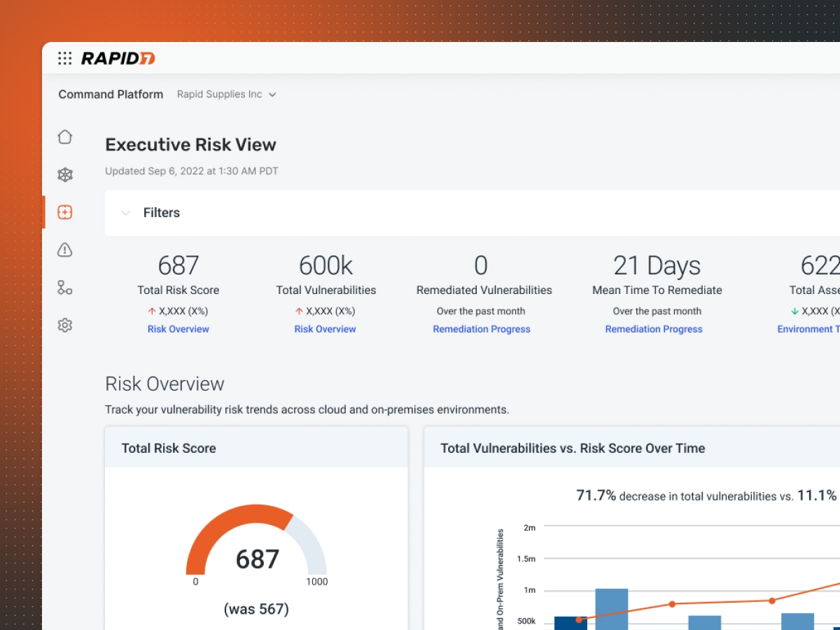Screen dimensions: 840x630
Task: Open Settings from the sidebar gear
Action: 64,325
